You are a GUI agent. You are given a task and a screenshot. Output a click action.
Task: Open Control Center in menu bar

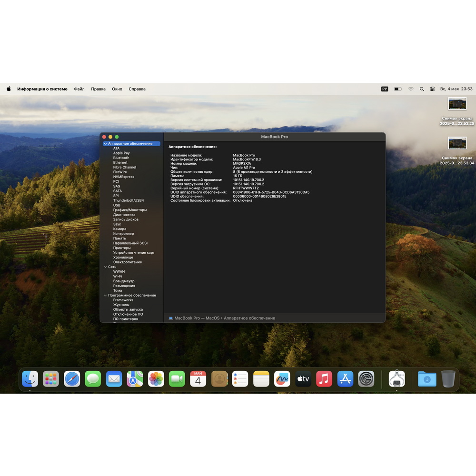point(432,89)
